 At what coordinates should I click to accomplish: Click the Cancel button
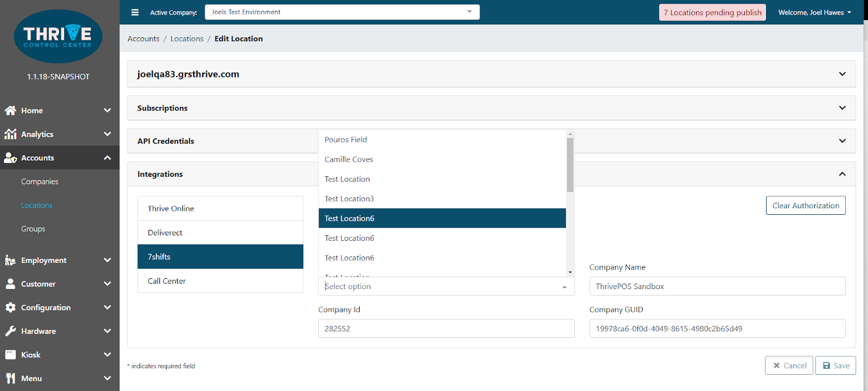tap(790, 366)
